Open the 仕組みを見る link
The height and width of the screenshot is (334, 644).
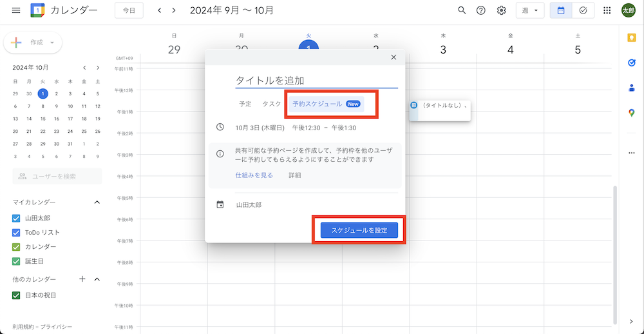254,175
